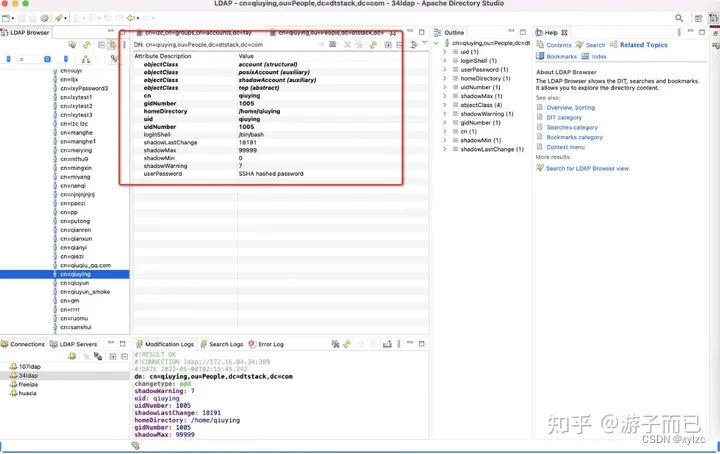Select the LDAP Browser view tab

point(25,33)
